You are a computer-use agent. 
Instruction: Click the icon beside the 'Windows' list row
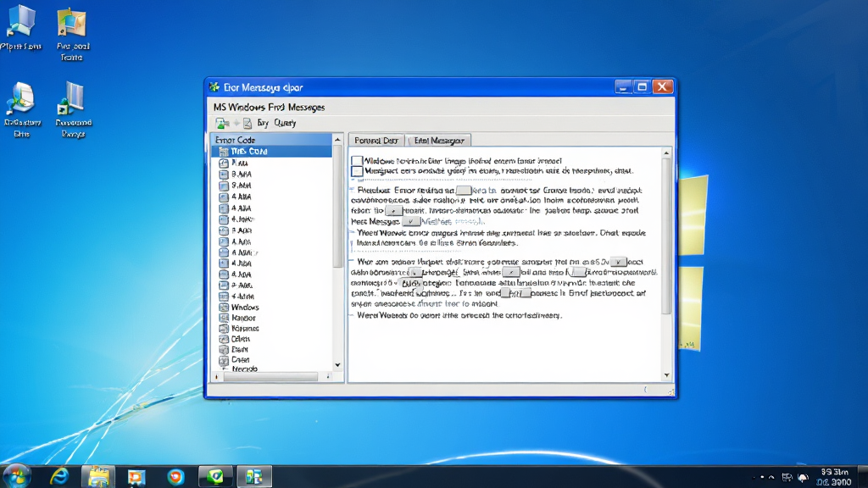point(224,307)
